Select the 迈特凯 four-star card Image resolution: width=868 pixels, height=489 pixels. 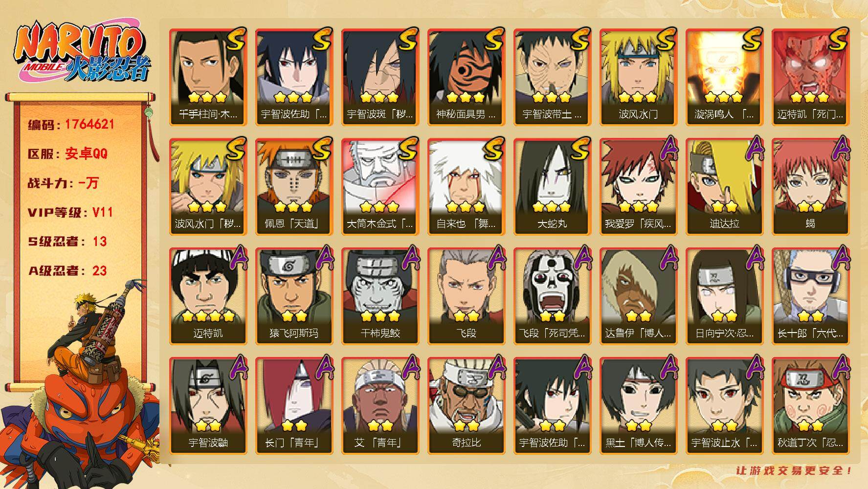tap(208, 296)
